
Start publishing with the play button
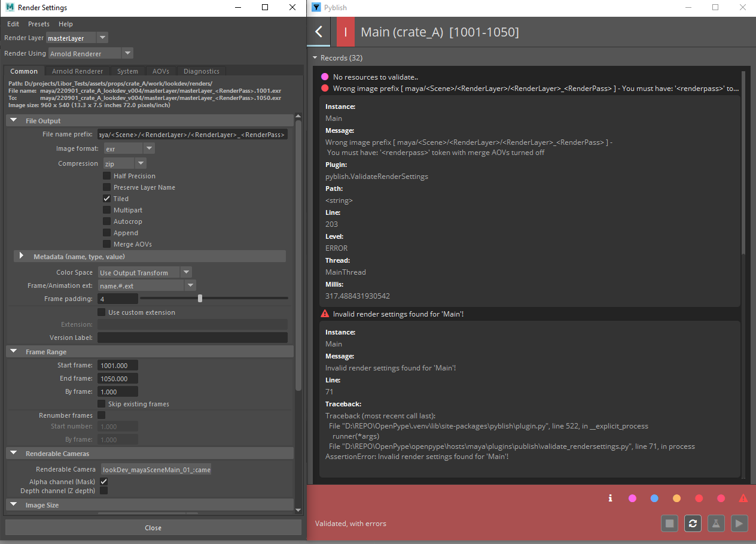tap(739, 523)
